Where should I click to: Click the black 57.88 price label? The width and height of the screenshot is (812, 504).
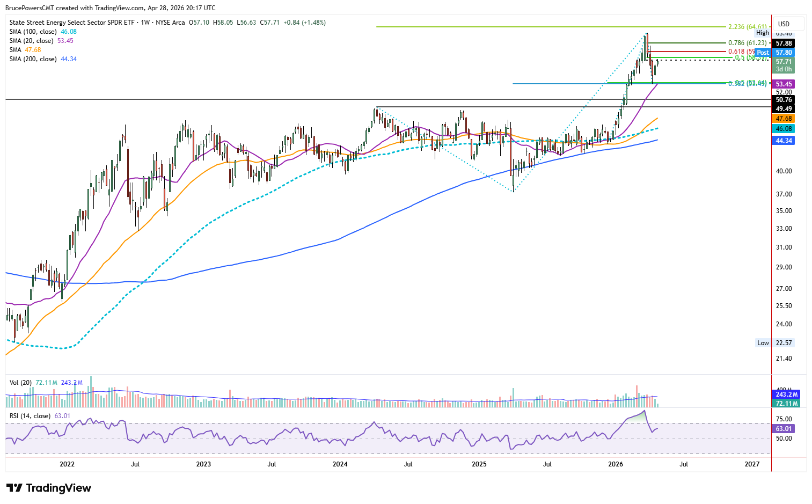coord(783,43)
